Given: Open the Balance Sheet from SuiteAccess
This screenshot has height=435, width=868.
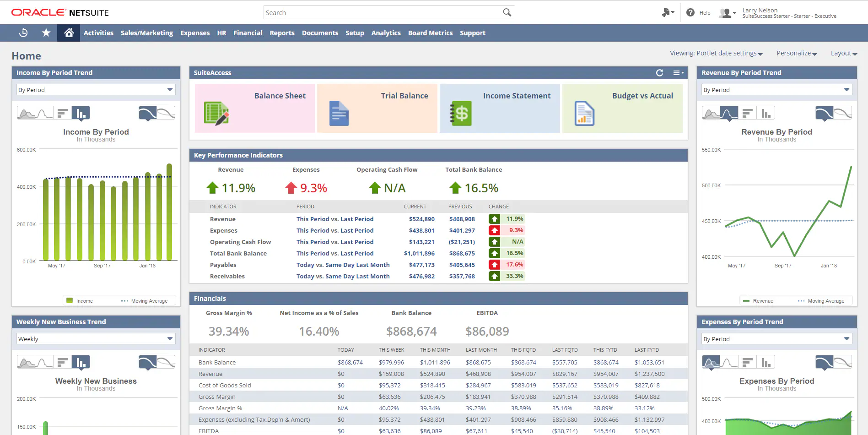Looking at the screenshot, I should 254,108.
